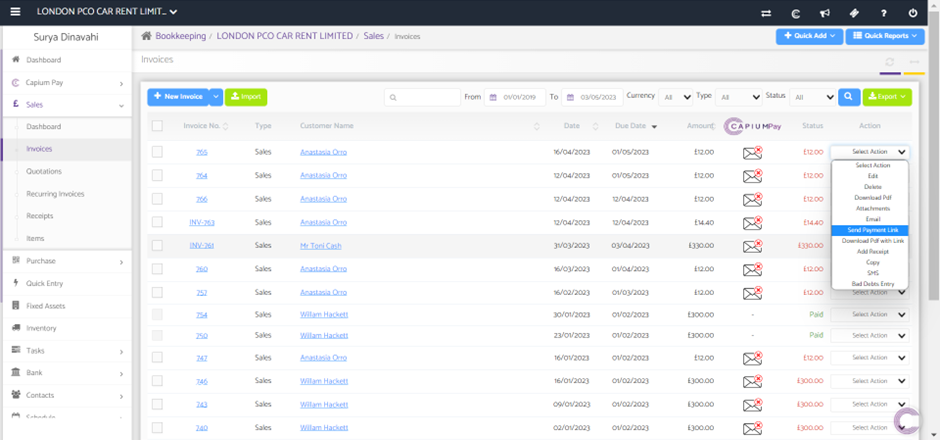Image resolution: width=940 pixels, height=440 pixels.
Task: Toggle the select-all header checkbox
Action: (157, 126)
